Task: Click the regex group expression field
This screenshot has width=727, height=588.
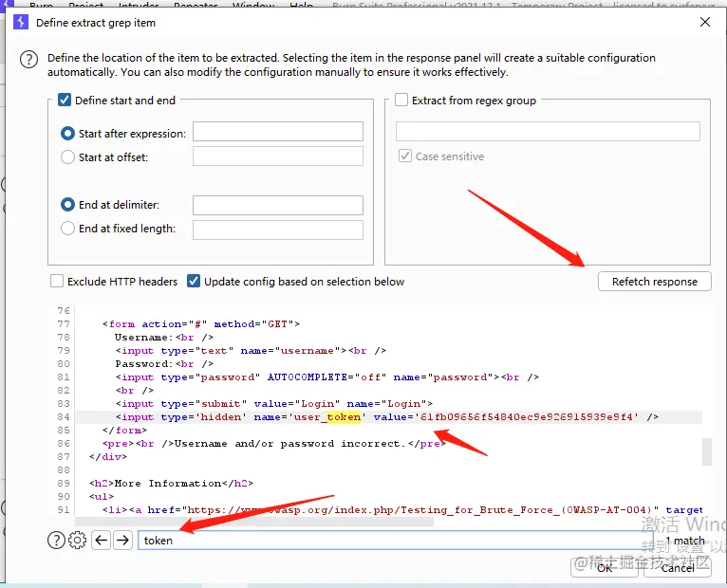Action: tap(548, 132)
